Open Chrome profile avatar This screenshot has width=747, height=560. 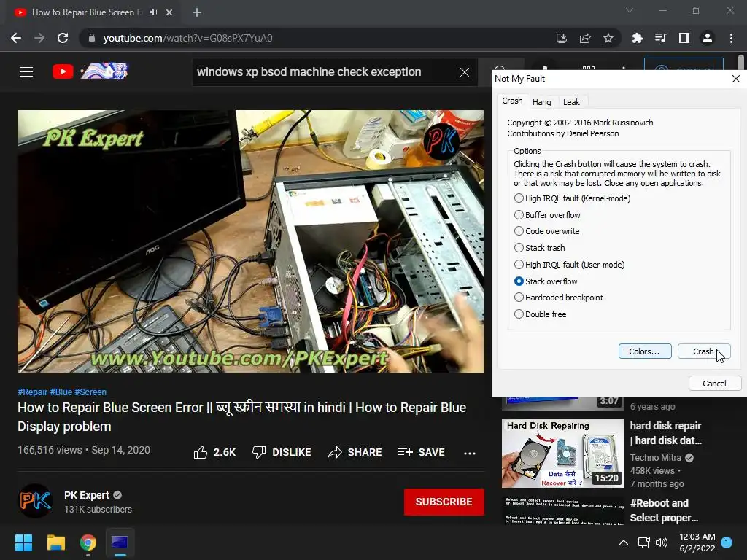[x=708, y=38]
